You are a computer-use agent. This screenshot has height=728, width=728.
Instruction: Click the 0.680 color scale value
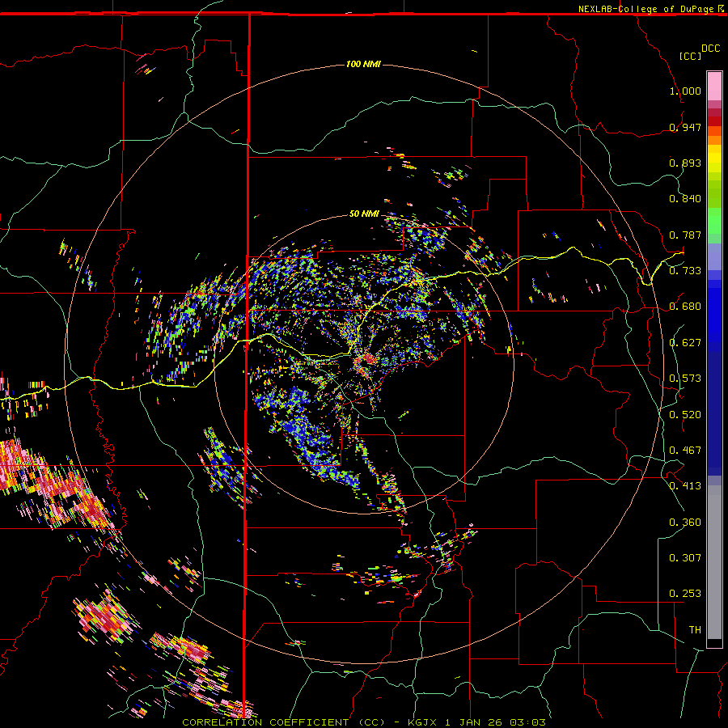(685, 307)
